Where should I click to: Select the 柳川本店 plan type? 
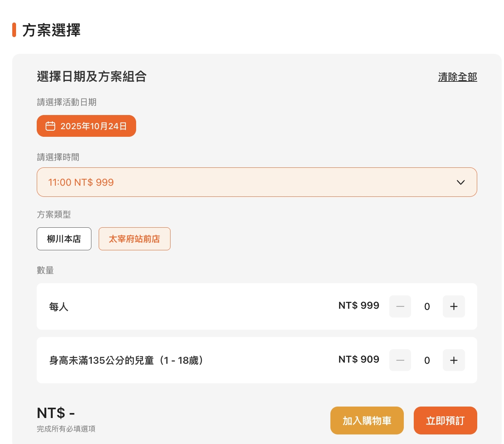tap(64, 239)
